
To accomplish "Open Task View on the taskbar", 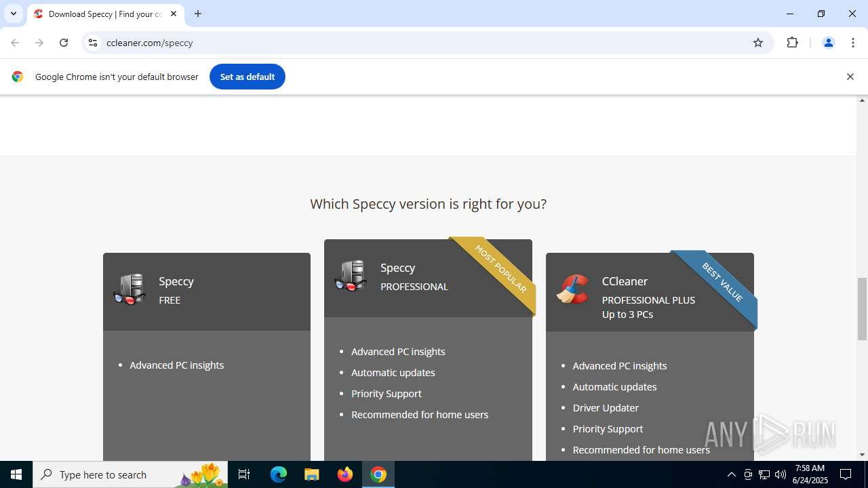I will click(x=244, y=474).
